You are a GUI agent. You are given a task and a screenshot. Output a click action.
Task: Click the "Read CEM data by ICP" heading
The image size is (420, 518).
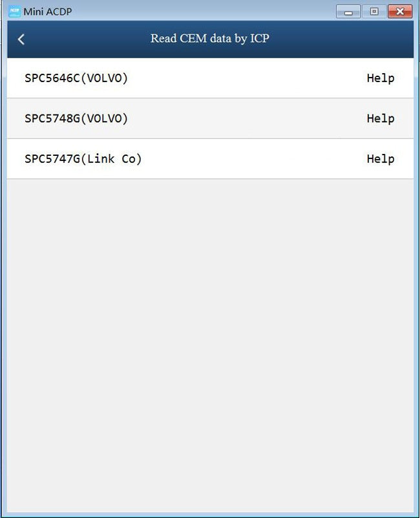210,39
